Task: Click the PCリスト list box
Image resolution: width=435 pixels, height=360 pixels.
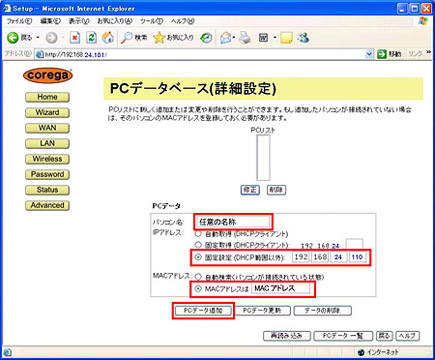Action: (263, 158)
